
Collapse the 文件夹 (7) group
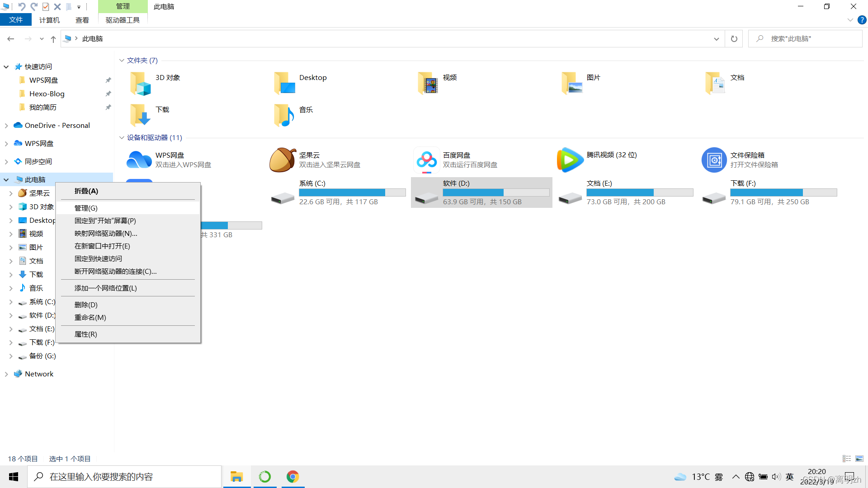122,61
